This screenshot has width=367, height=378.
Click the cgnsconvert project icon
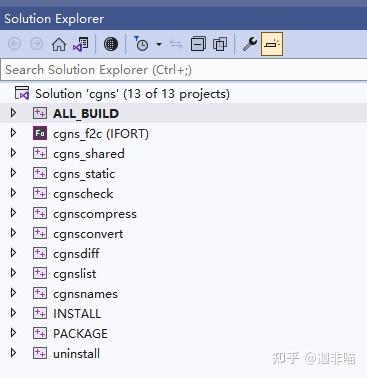[40, 233]
